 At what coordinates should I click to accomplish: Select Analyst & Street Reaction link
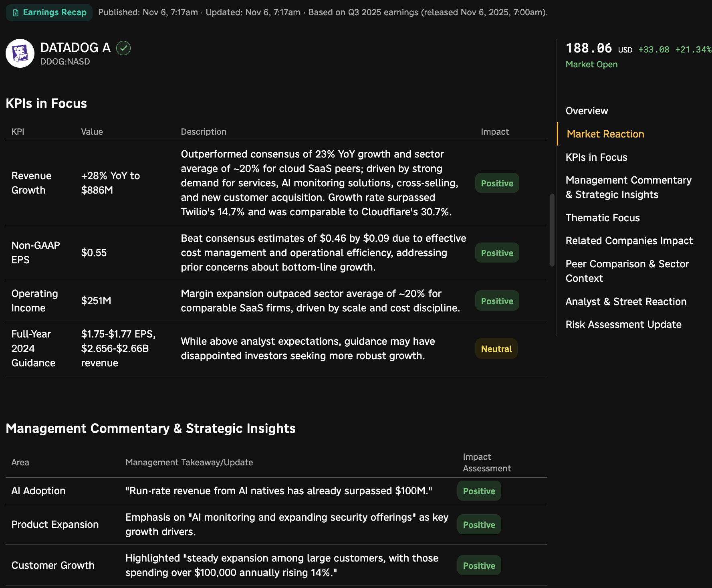click(626, 302)
